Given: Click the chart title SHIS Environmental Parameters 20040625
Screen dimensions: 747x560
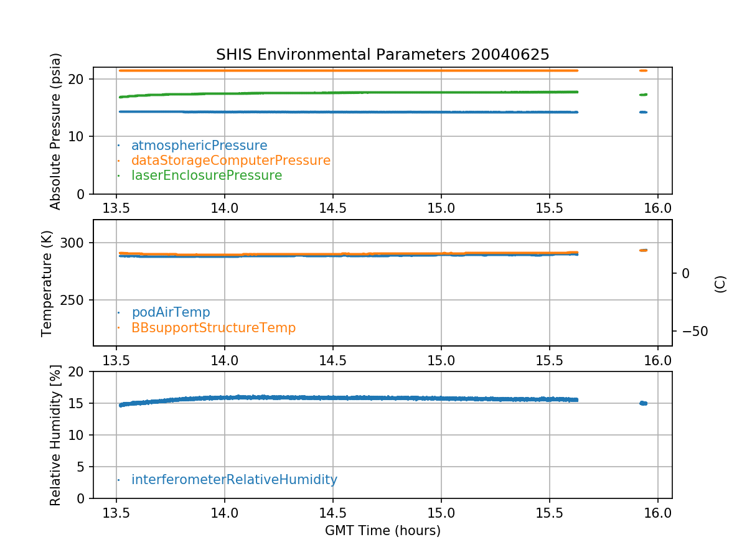Looking at the screenshot, I should coord(382,55).
